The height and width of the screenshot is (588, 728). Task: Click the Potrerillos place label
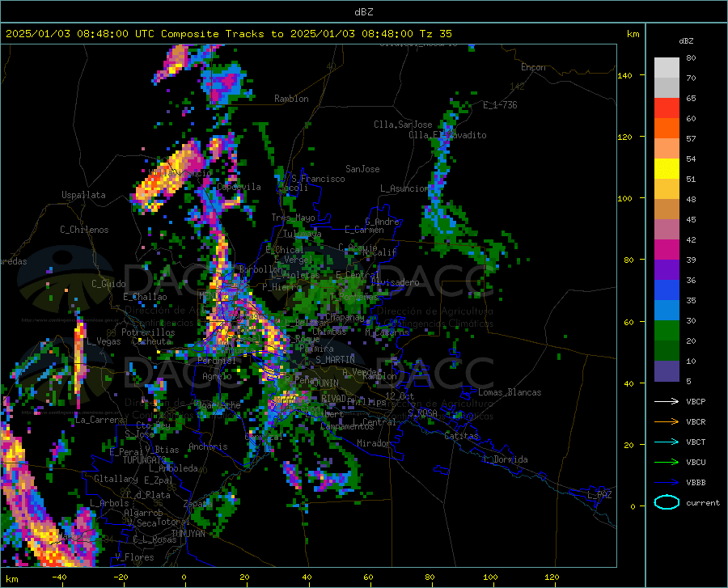tap(148, 332)
